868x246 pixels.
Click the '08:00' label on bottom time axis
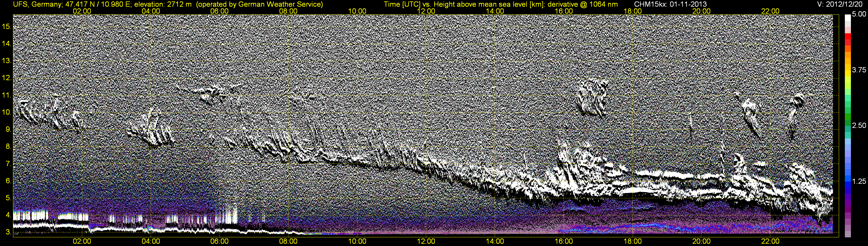pyautogui.click(x=288, y=241)
